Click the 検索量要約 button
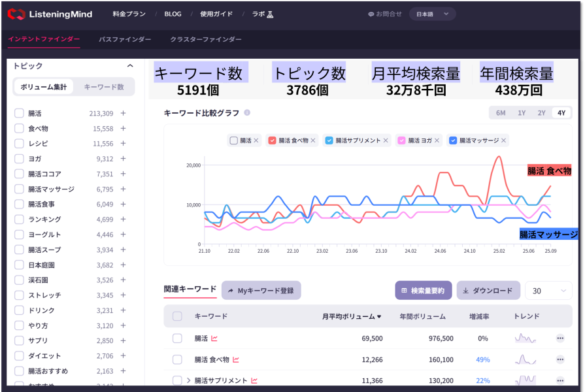Viewport: 585px width, 392px height. point(424,290)
